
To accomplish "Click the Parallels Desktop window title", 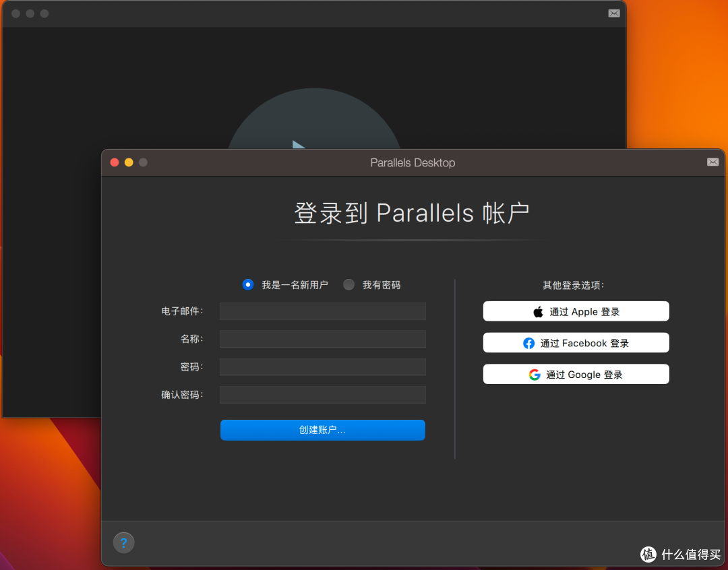I will pos(413,163).
